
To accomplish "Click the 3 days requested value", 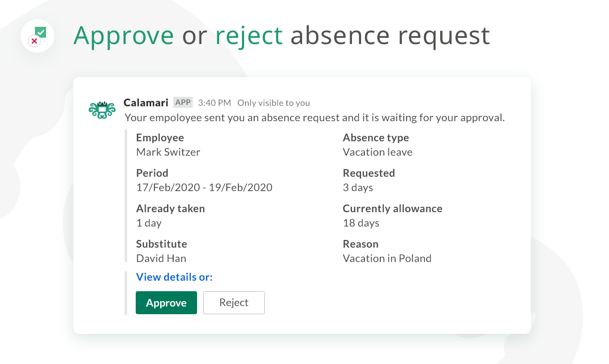I will tap(358, 188).
